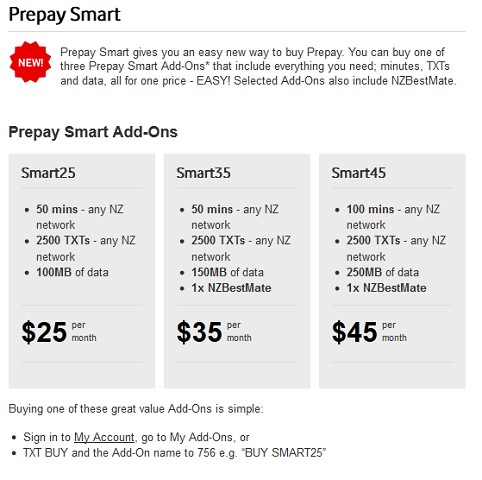
Task: Click 250MB of data in Smart45
Action: [383, 272]
